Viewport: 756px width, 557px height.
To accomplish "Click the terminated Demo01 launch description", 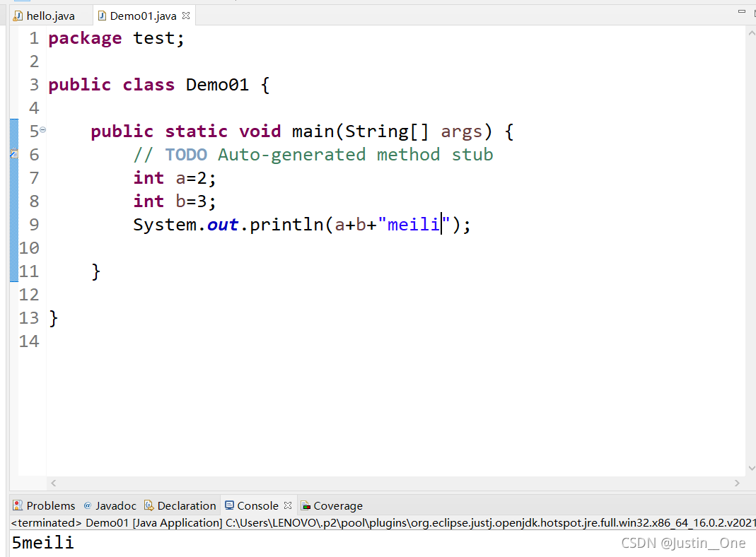I will (383, 523).
